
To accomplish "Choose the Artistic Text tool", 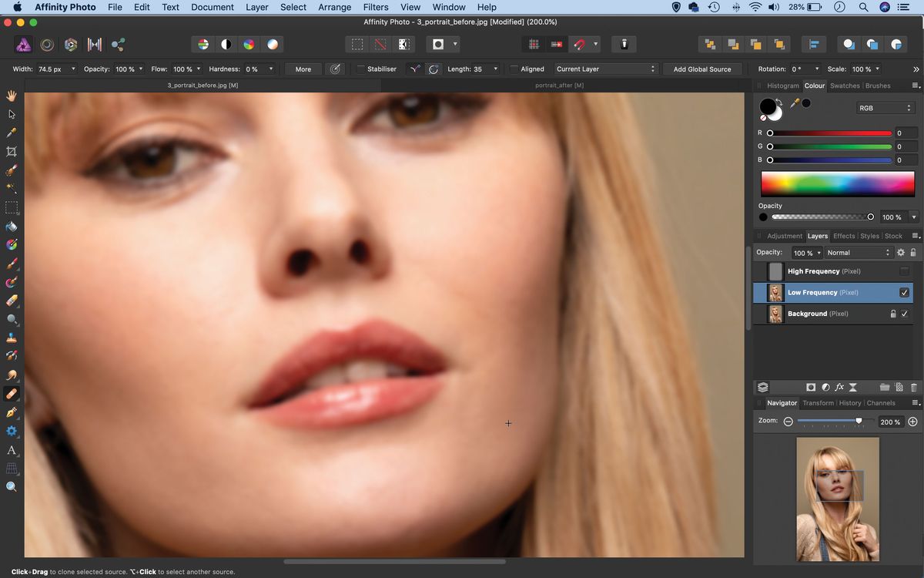I will 12,449.
